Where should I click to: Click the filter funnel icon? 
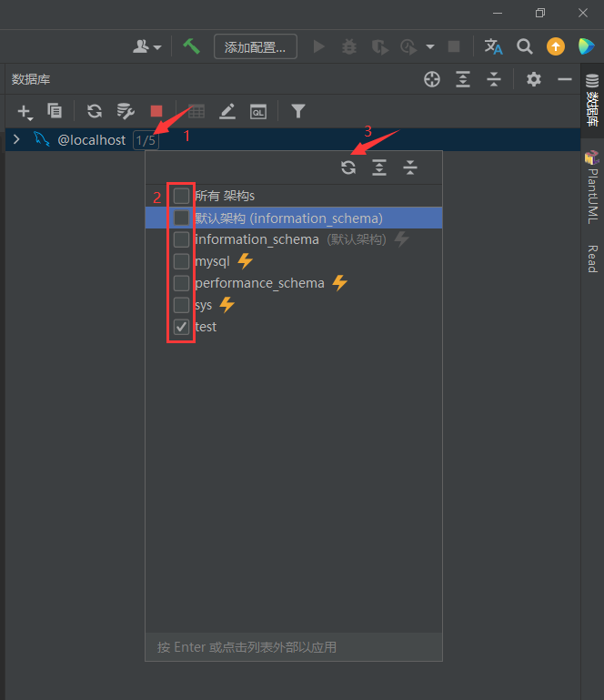297,111
